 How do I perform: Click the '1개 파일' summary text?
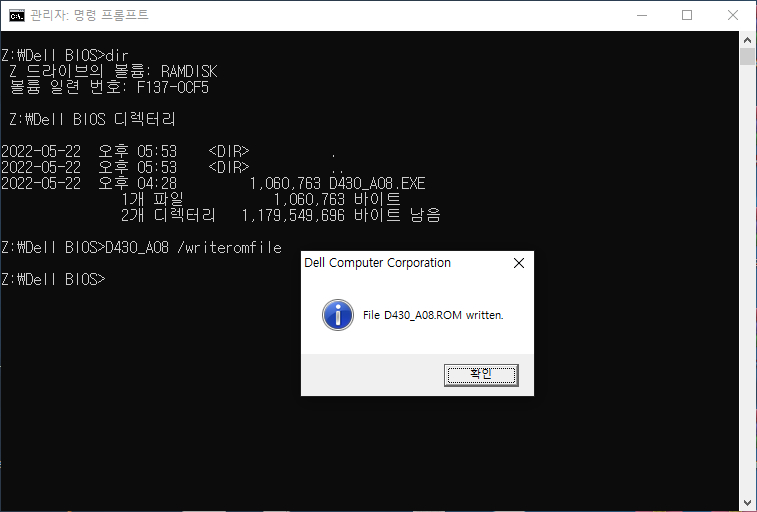[x=152, y=199]
